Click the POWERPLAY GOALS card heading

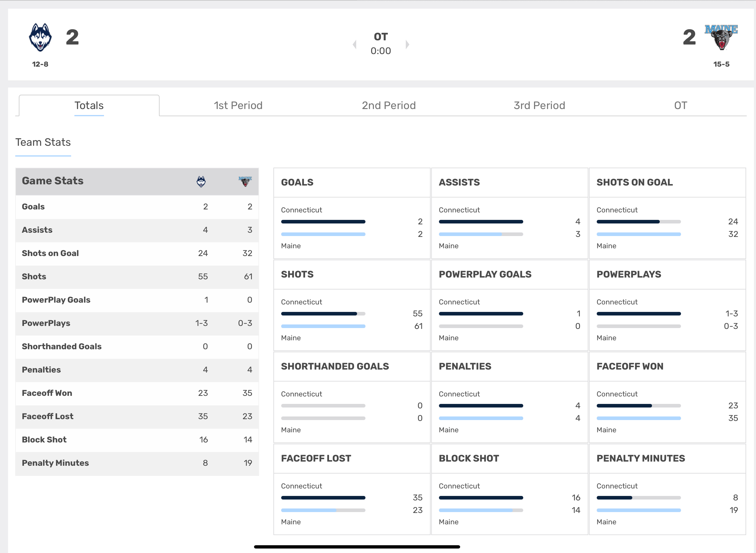tap(485, 275)
